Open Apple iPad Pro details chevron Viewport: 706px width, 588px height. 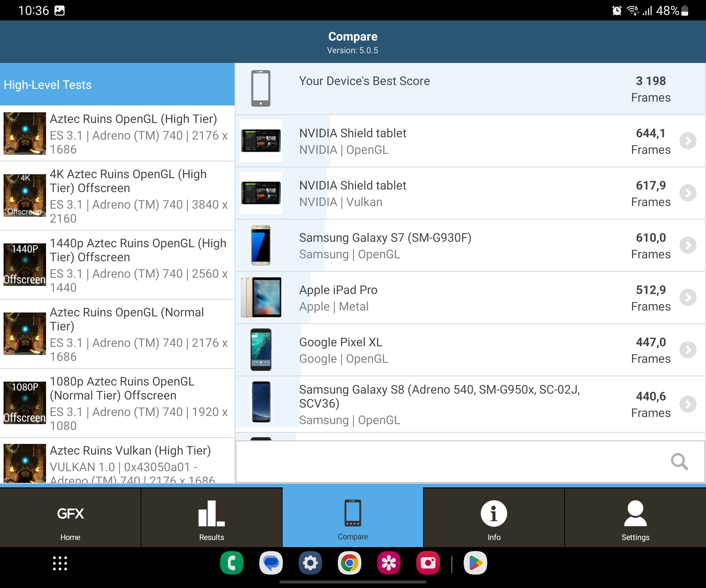coord(688,298)
